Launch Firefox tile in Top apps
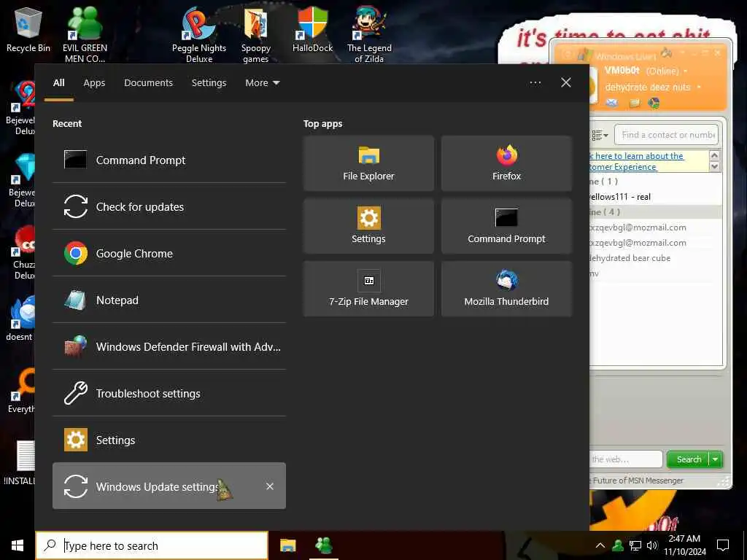 (x=506, y=163)
